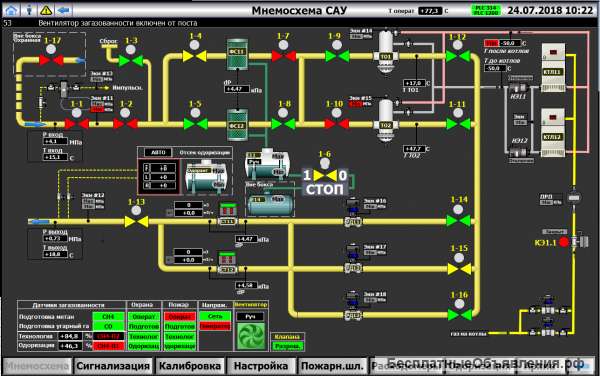Select yellow valve 1-15
The height and width of the screenshot is (376, 600).
click(x=459, y=269)
